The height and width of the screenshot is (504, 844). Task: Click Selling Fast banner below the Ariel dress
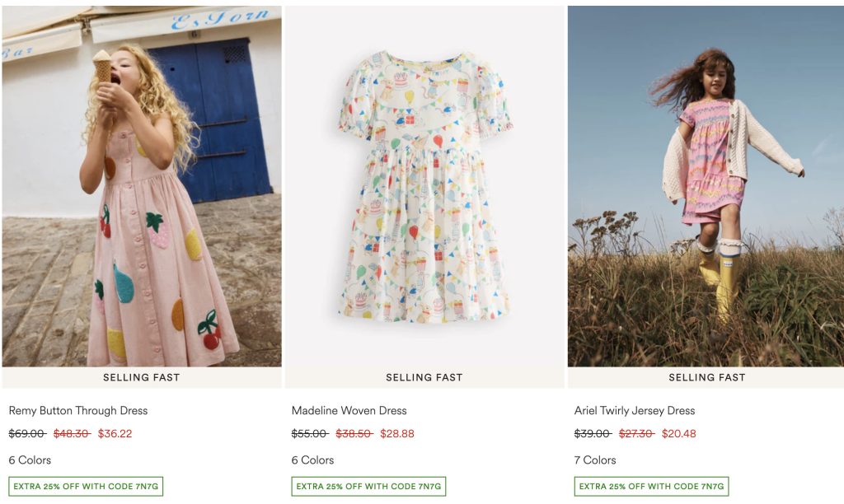(x=706, y=377)
